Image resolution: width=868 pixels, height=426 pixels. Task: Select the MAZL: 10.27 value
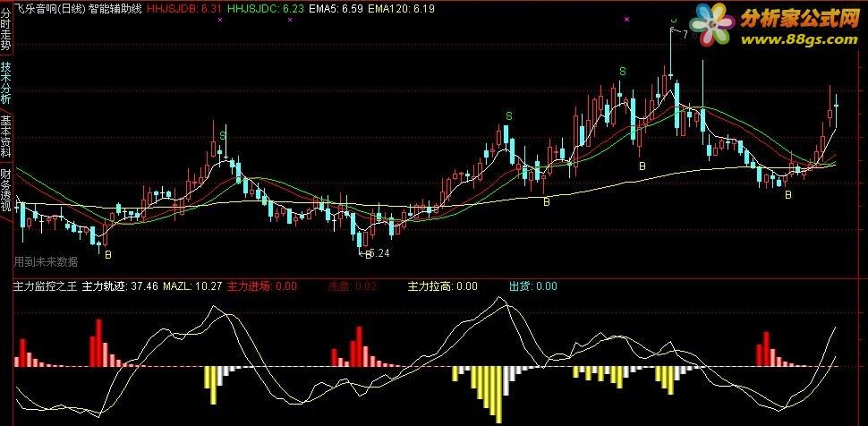coord(192,286)
